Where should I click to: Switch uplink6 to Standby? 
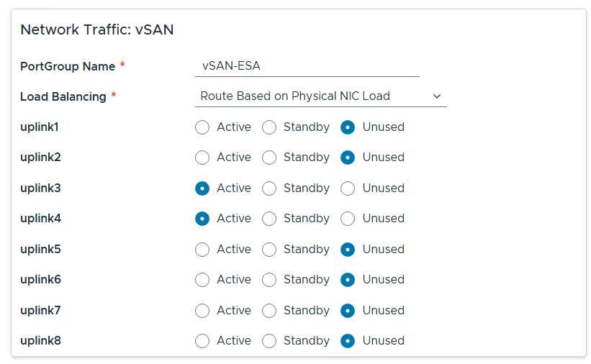(x=269, y=280)
